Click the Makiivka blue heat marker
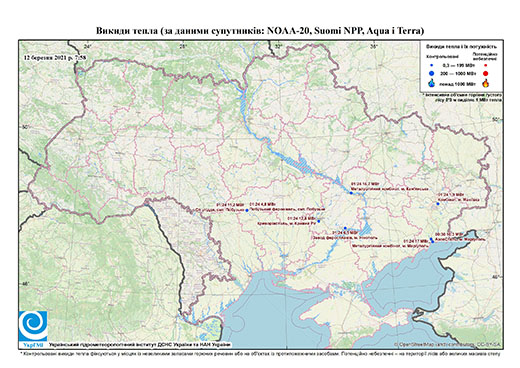The height and width of the screenshot is (368, 520). click(438, 204)
